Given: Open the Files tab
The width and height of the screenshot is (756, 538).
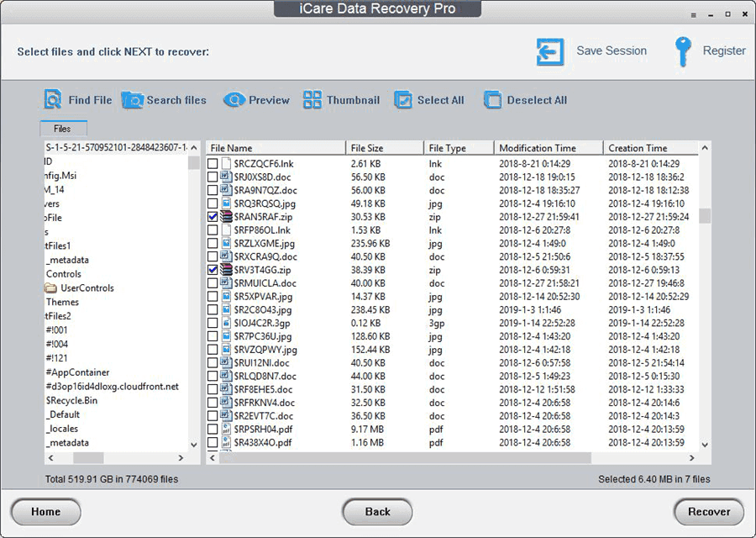Looking at the screenshot, I should point(63,129).
